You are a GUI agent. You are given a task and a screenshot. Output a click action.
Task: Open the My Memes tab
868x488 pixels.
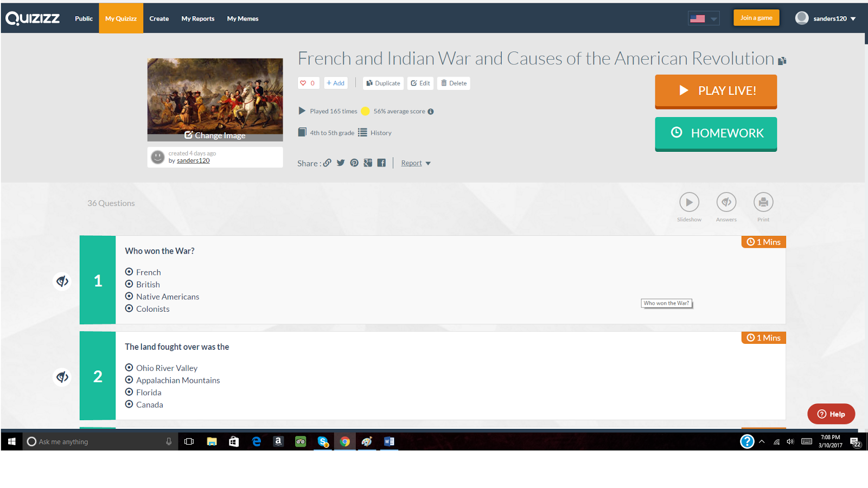242,18
